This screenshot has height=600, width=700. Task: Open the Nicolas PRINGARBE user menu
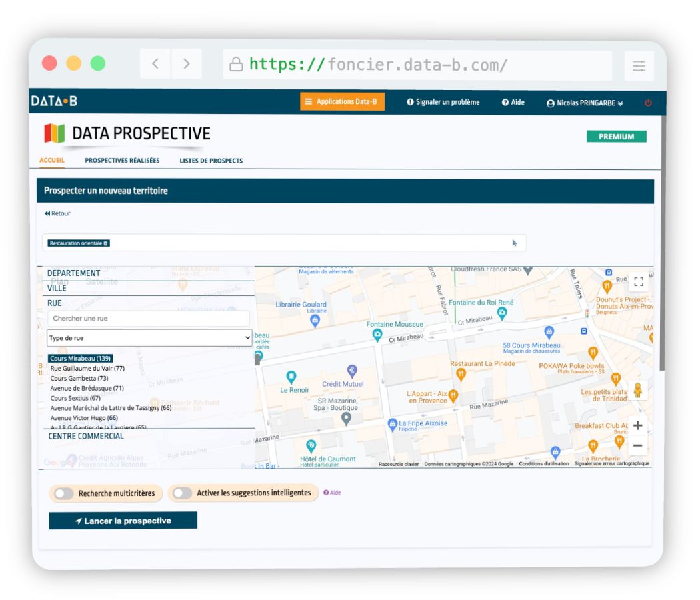click(585, 103)
